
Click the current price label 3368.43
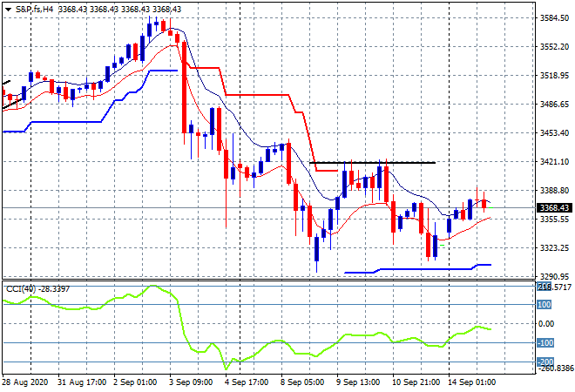(554, 208)
